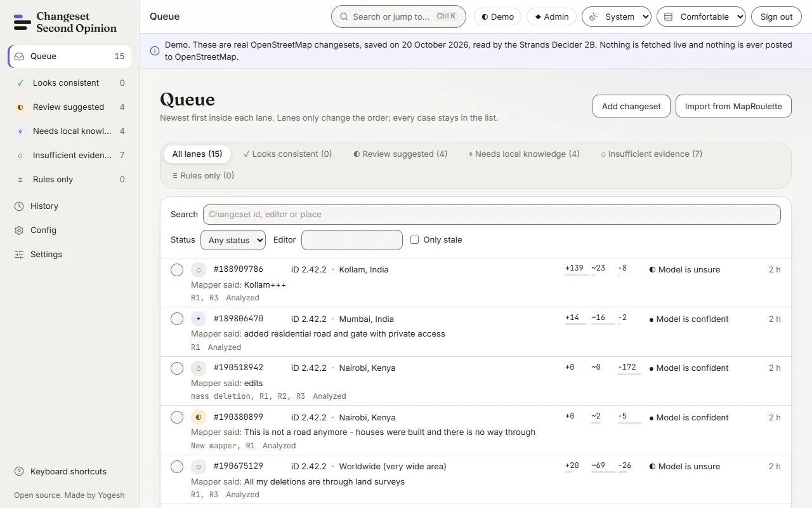
Task: Select Looks consistent lane in sidebar
Action: pyautogui.click(x=70, y=83)
